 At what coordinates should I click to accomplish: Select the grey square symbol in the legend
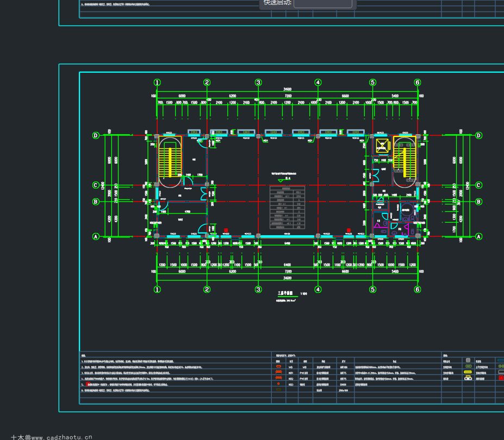(x=468, y=360)
